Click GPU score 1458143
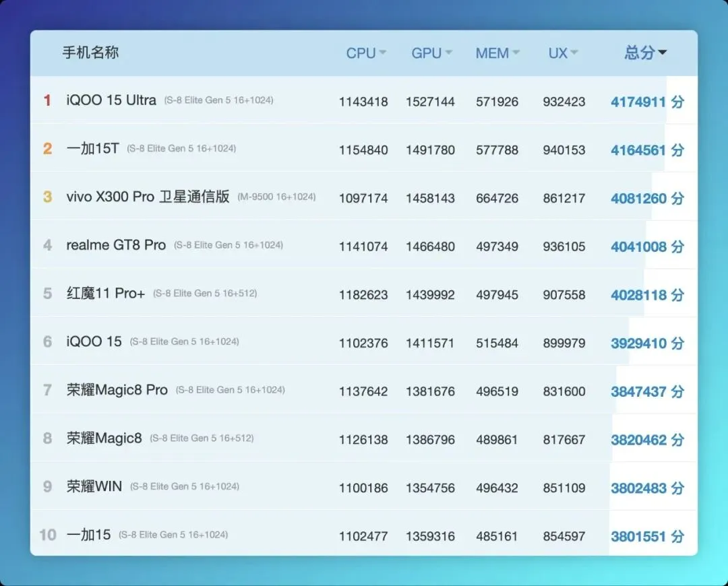This screenshot has height=586, width=728. coord(430,198)
